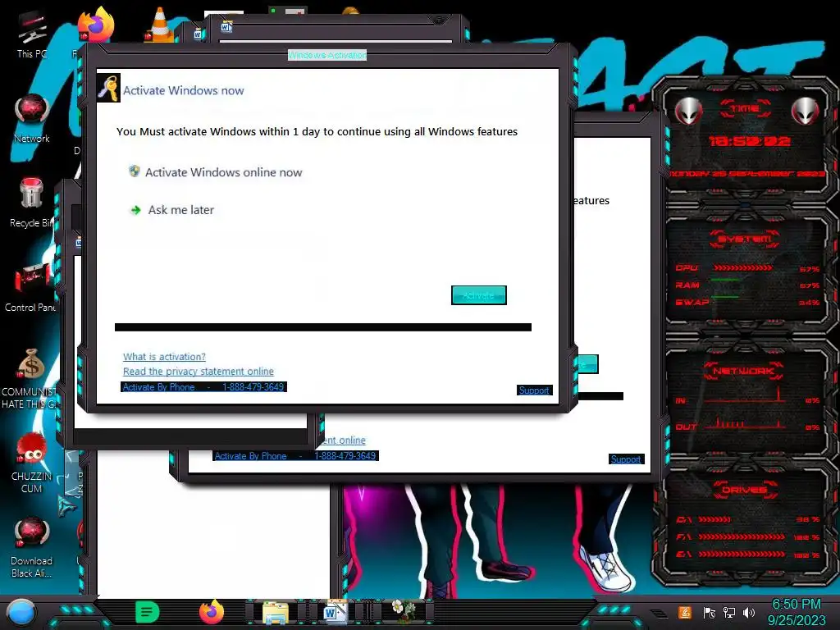Open Read the privacy statement online link
This screenshot has height=630, width=840.
(x=199, y=372)
